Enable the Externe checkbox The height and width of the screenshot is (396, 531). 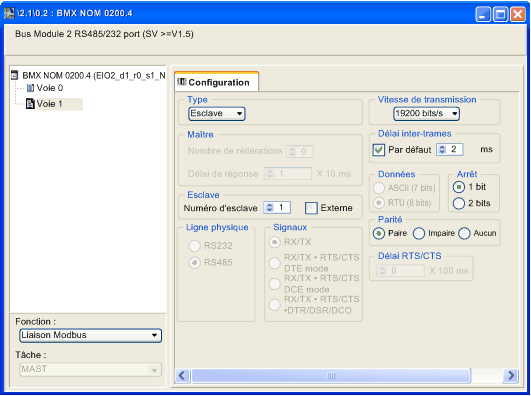point(311,208)
